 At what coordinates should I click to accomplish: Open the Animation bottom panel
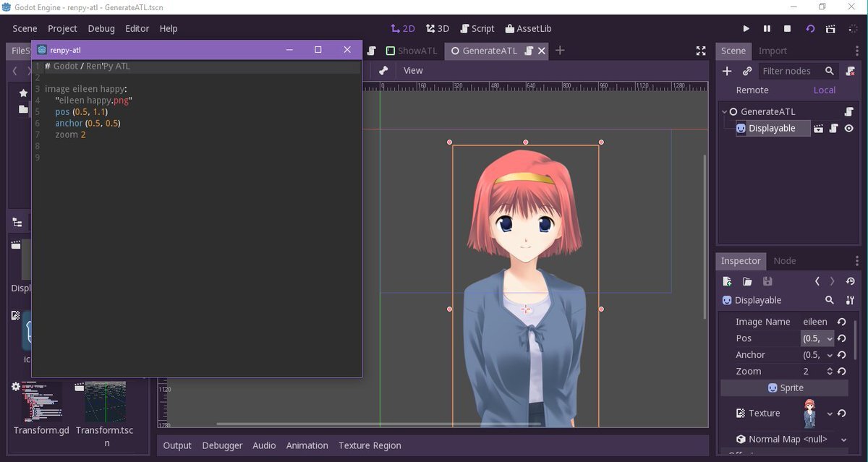tap(307, 445)
